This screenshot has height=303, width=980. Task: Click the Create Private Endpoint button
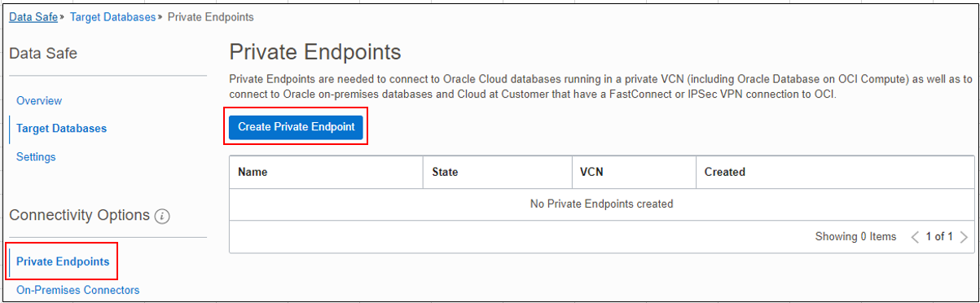pyautogui.click(x=296, y=128)
